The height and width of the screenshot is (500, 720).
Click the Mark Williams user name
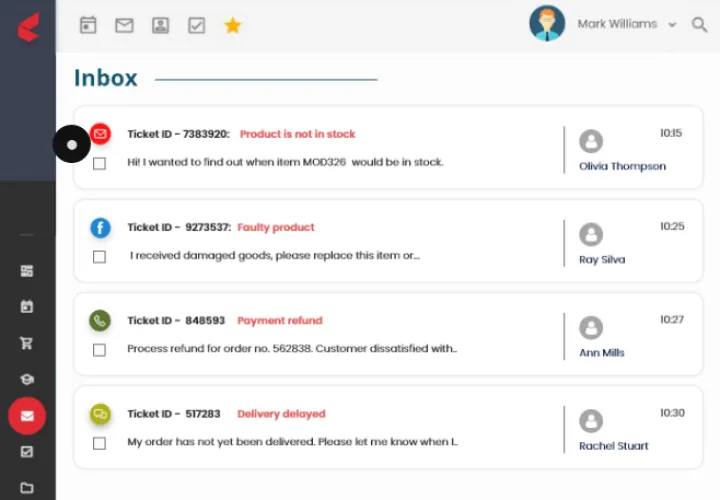tap(617, 24)
